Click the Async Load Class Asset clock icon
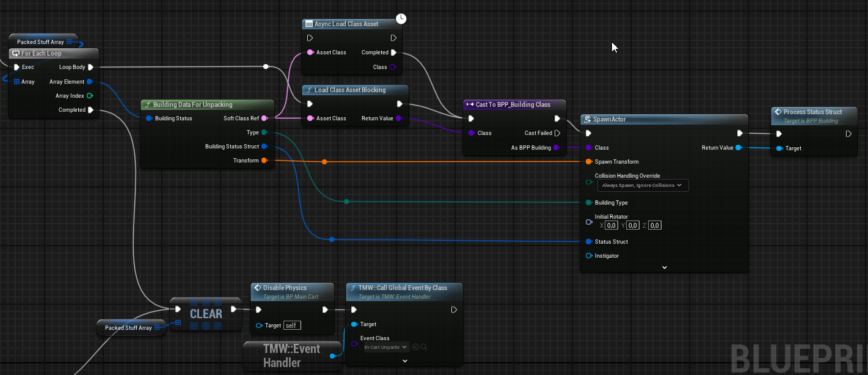The image size is (868, 375). [x=401, y=18]
